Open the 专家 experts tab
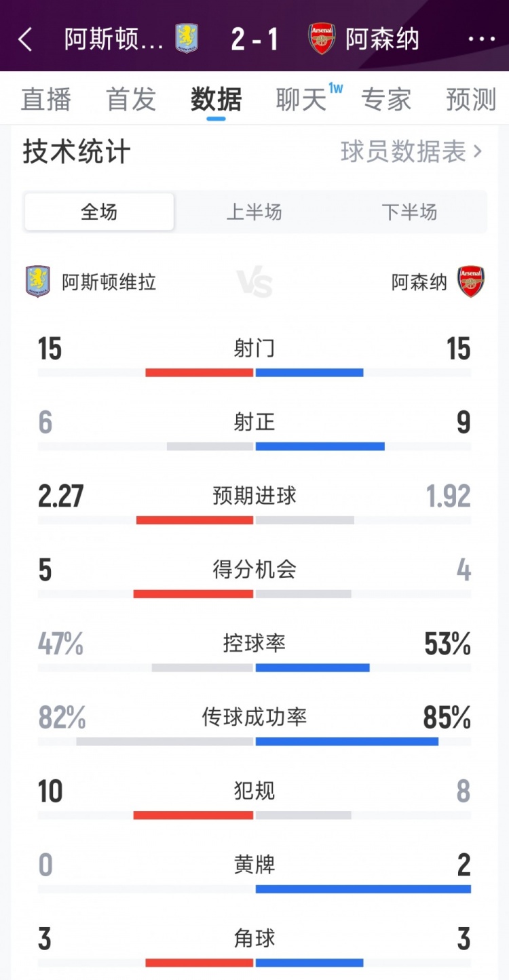The width and height of the screenshot is (509, 980). point(386,100)
